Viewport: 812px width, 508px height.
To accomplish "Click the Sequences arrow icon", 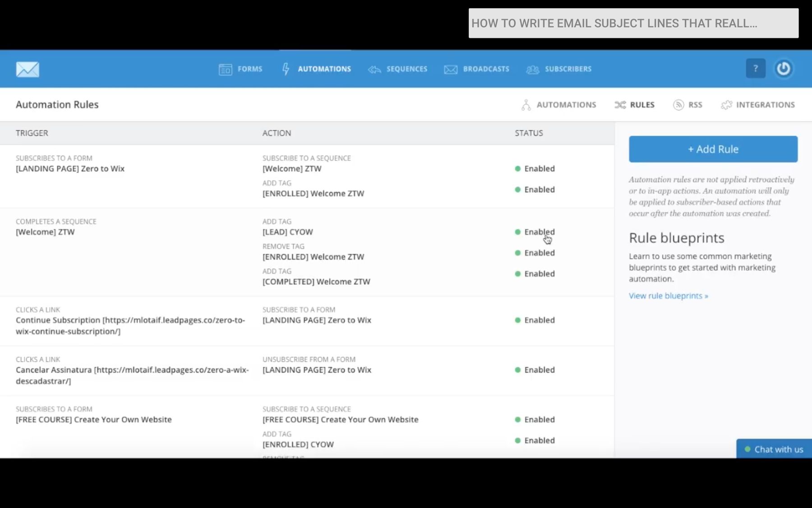I will click(374, 69).
